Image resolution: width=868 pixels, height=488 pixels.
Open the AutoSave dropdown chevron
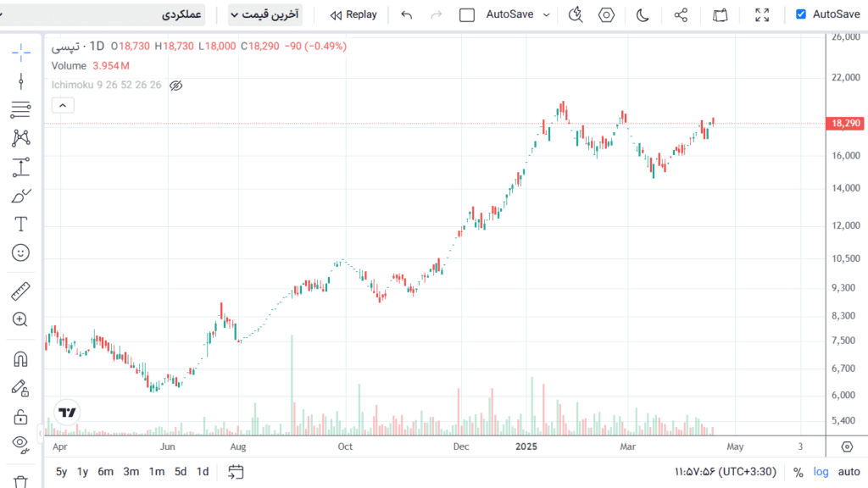click(x=545, y=14)
